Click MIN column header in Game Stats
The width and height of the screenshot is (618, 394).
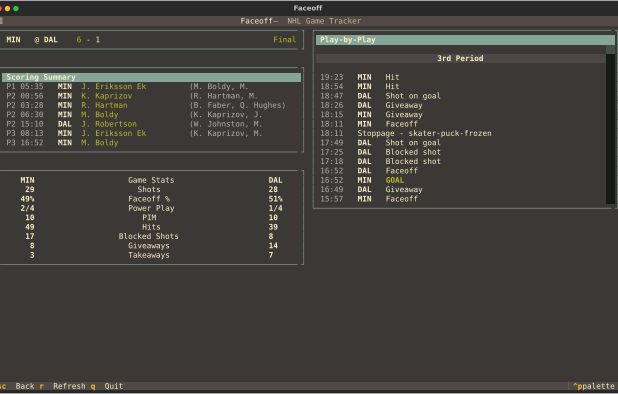pos(27,180)
